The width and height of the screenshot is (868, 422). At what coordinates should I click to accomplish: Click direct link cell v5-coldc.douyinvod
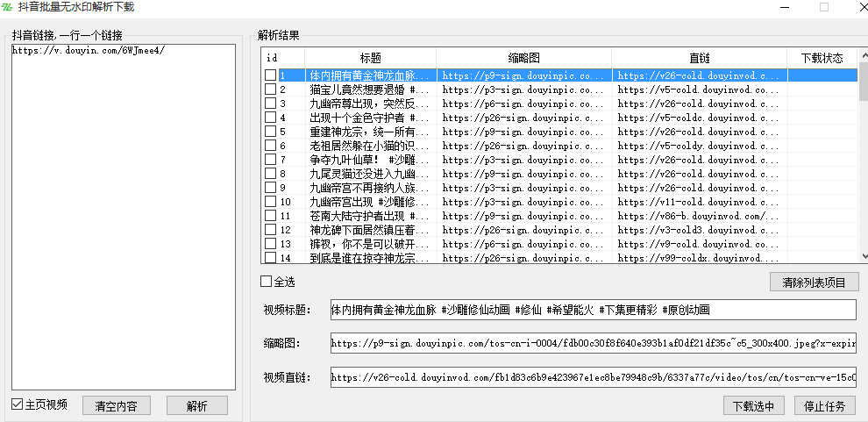coord(699,118)
